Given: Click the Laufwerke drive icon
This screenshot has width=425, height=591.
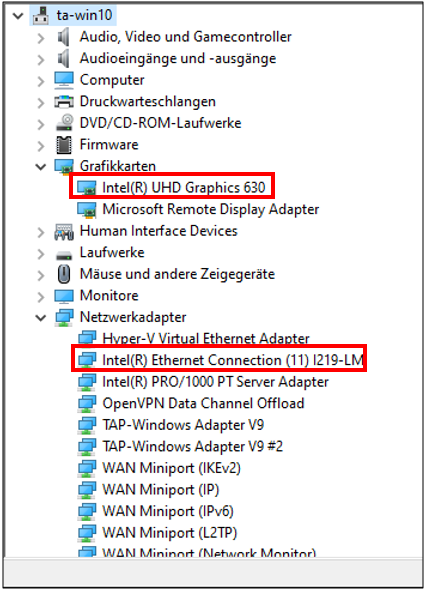Looking at the screenshot, I should click(64, 256).
